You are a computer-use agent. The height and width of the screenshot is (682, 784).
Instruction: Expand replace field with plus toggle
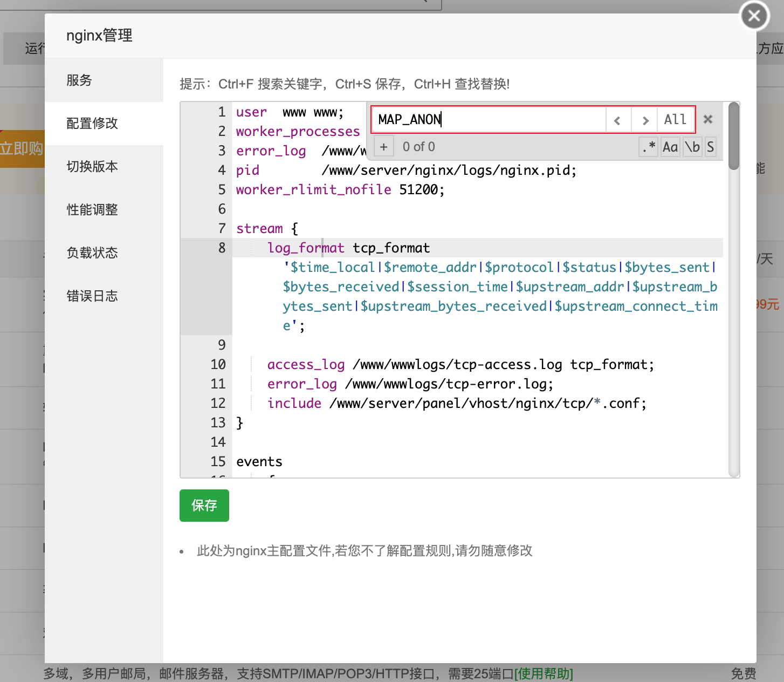383,147
